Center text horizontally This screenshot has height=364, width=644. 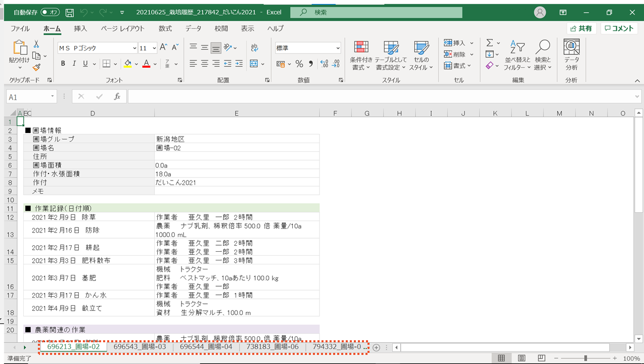click(205, 64)
